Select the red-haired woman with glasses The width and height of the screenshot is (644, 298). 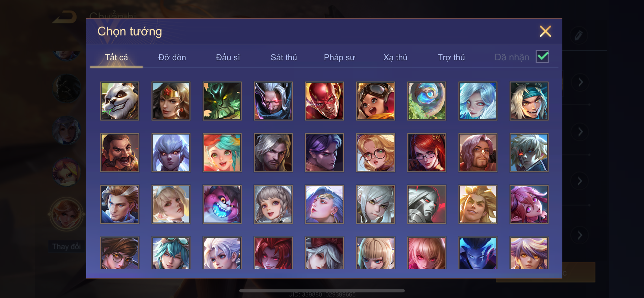pos(427,153)
